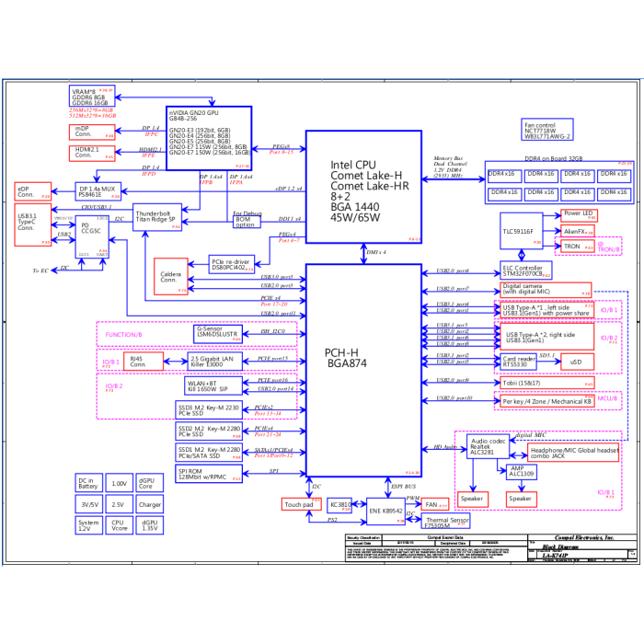Select the eDP Conn. box
The height and width of the screenshot is (644, 644).
pyautogui.click(x=33, y=191)
